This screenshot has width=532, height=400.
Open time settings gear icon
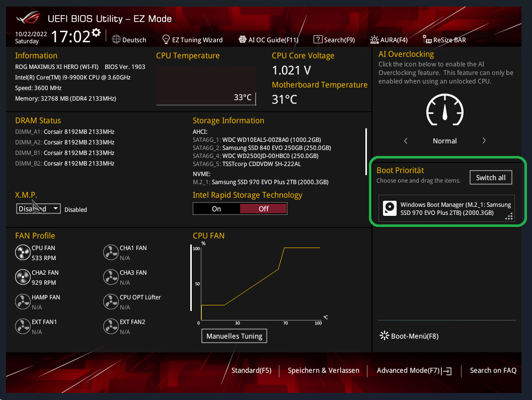coord(96,33)
